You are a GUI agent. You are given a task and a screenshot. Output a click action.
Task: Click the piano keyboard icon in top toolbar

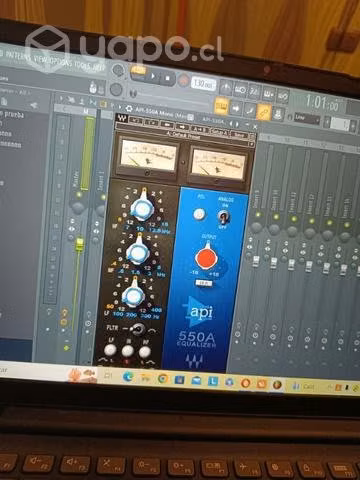tap(269, 94)
